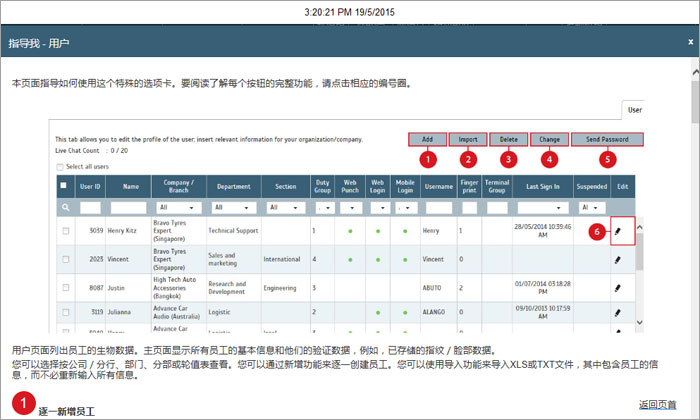Click red number 1 circle under Add
This screenshot has height=420, width=700.
pos(428,157)
